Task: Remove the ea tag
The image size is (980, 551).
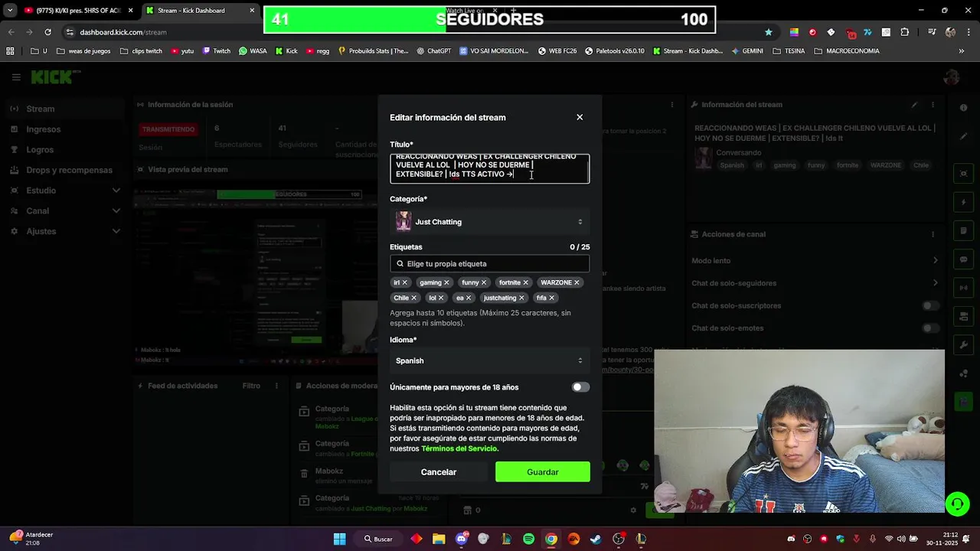Action: click(469, 298)
